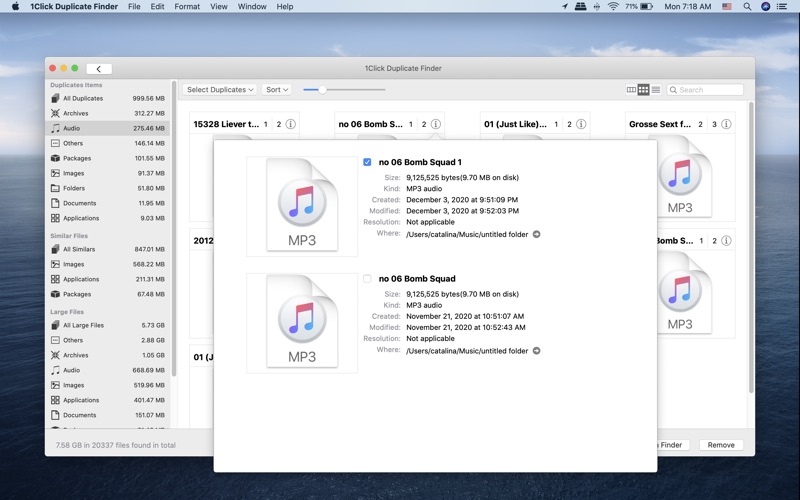Click the results pane scrollbar
Screen dimensions: 800x500
click(x=751, y=247)
